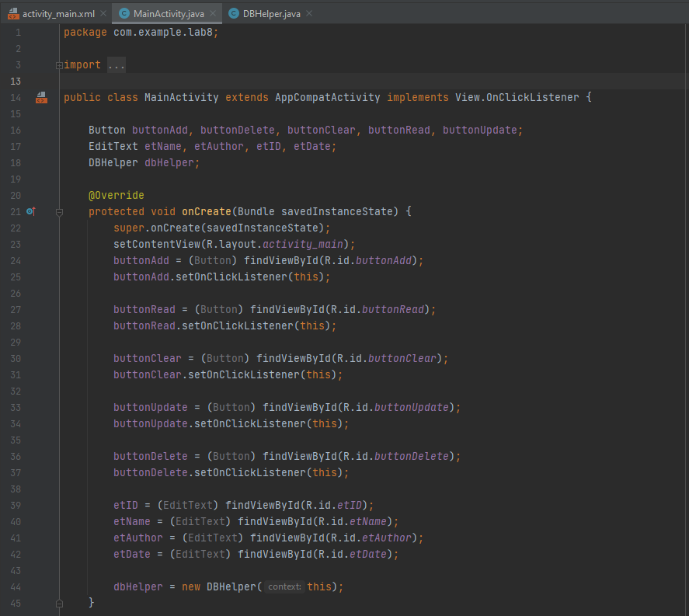Click the override gutter icon at line 21
The image size is (689, 616).
click(30, 211)
